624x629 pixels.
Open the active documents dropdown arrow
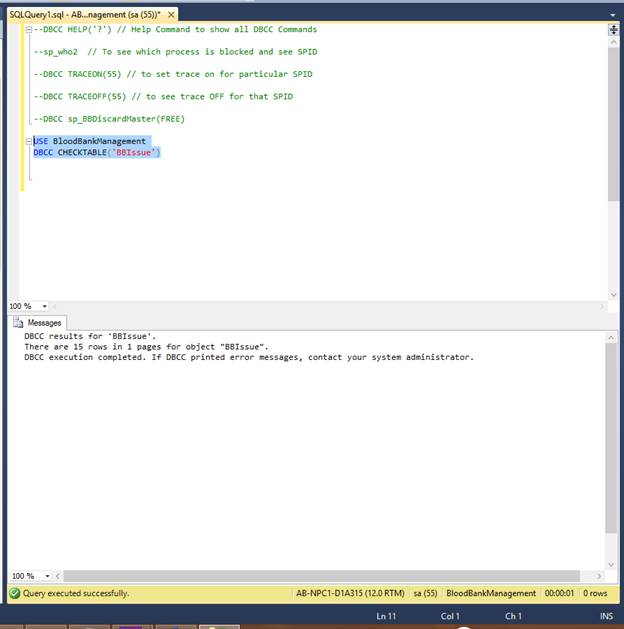612,15
